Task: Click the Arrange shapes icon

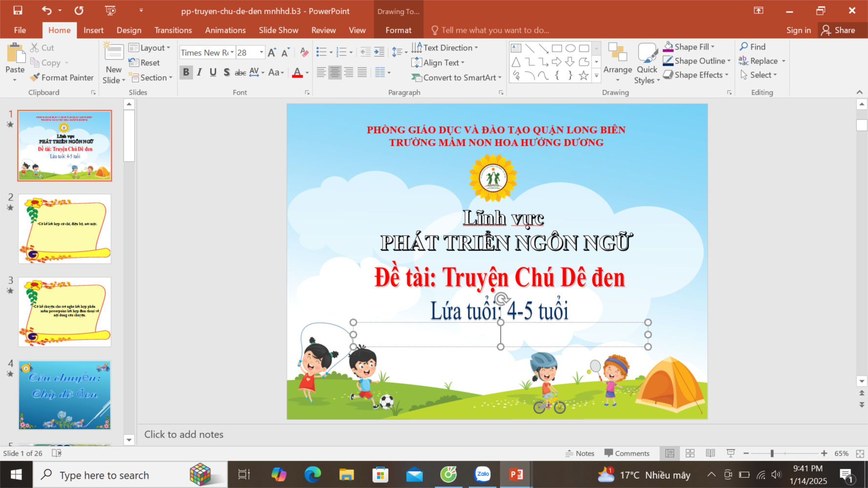Action: (617, 59)
